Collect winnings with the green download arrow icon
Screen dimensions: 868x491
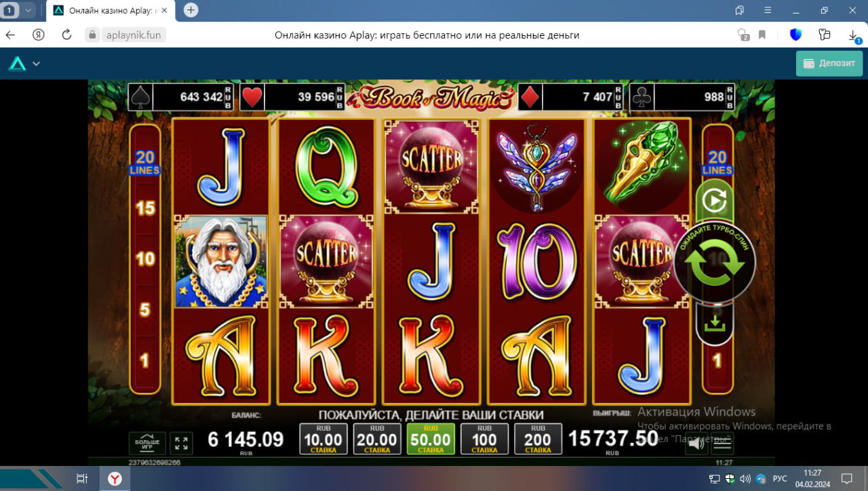[714, 323]
